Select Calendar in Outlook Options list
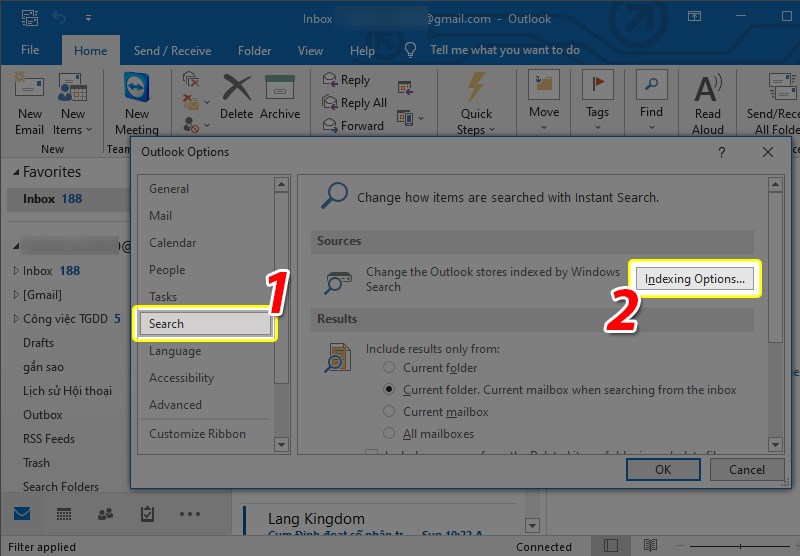Image resolution: width=800 pixels, height=556 pixels. coord(206,243)
